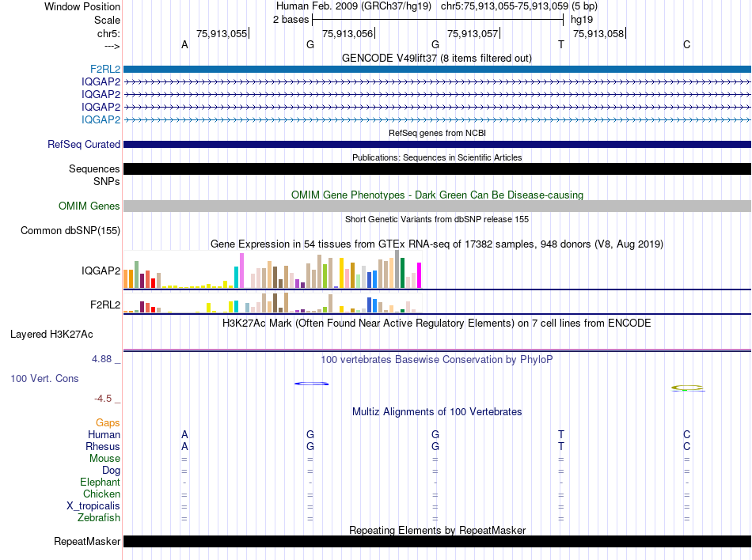
Task: Click the F2RL2 gene label in GENCODE track
Action: [x=105, y=70]
